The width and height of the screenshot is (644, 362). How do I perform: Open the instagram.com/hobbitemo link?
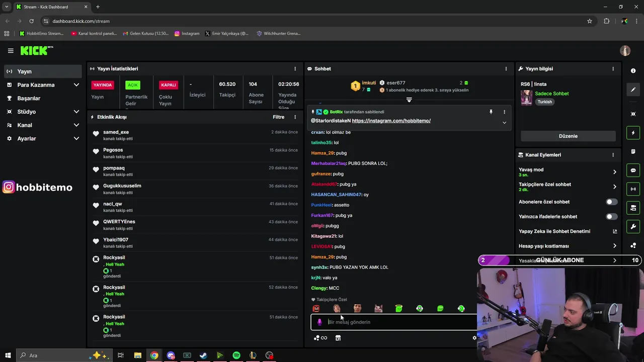click(x=391, y=121)
